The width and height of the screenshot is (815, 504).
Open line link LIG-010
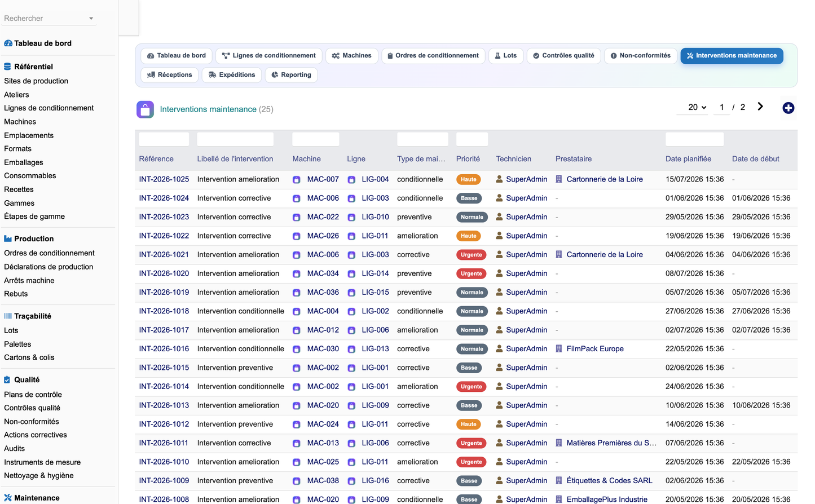(376, 217)
